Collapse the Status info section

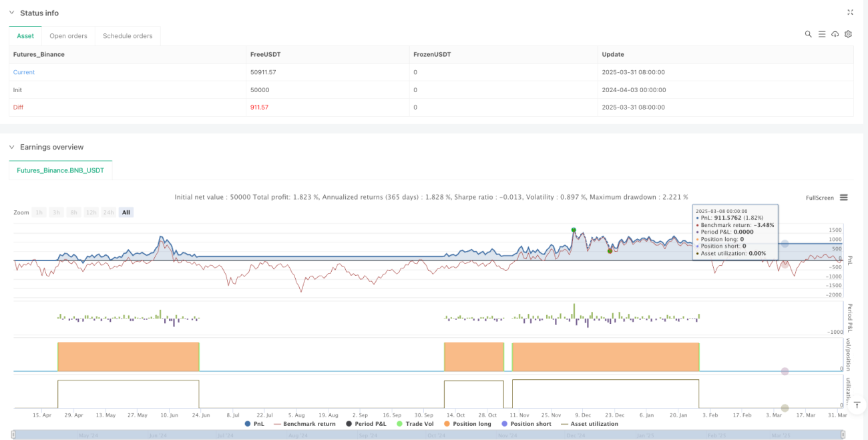[11, 13]
